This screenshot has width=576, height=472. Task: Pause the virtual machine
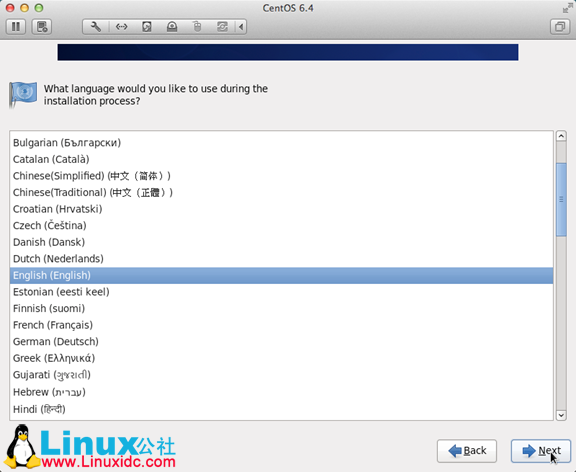(x=16, y=27)
